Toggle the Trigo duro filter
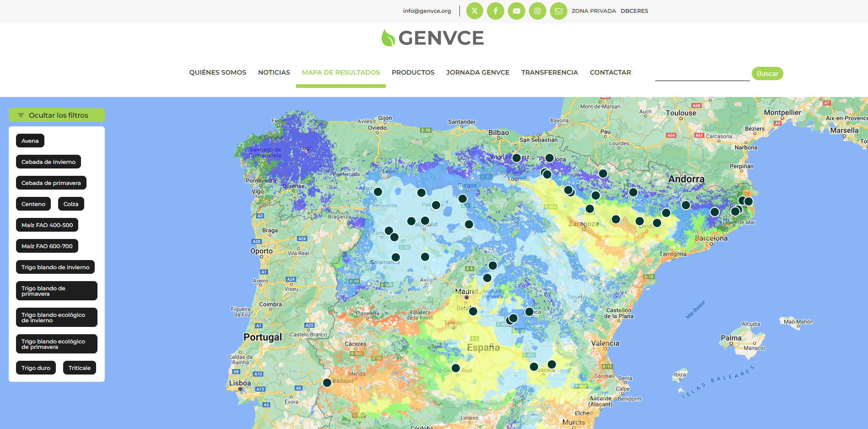Screen dimensions: 868x429 pos(36,368)
